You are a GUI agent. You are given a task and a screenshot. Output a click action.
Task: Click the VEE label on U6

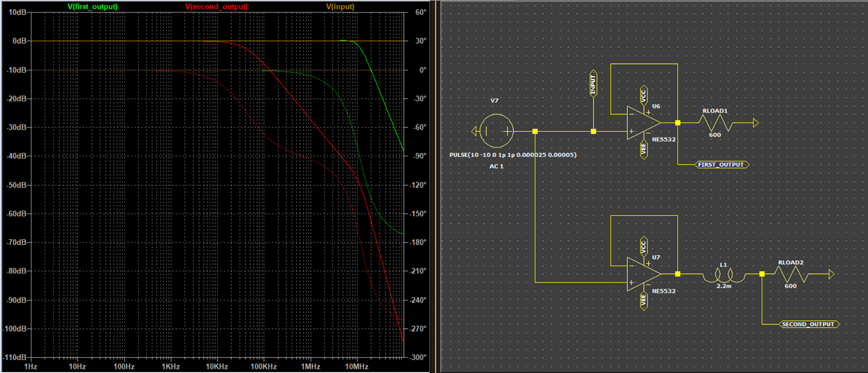644,149
